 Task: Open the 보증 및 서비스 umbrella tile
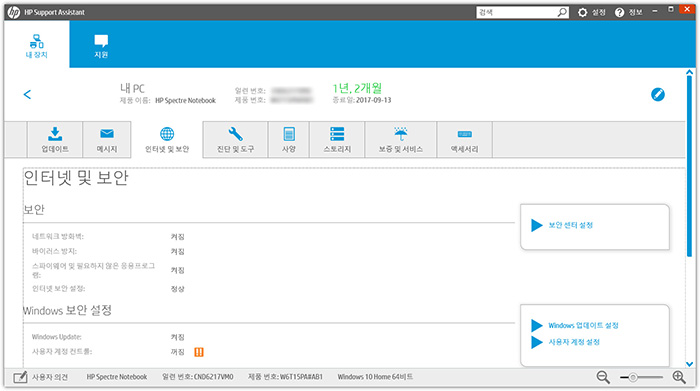pos(400,140)
